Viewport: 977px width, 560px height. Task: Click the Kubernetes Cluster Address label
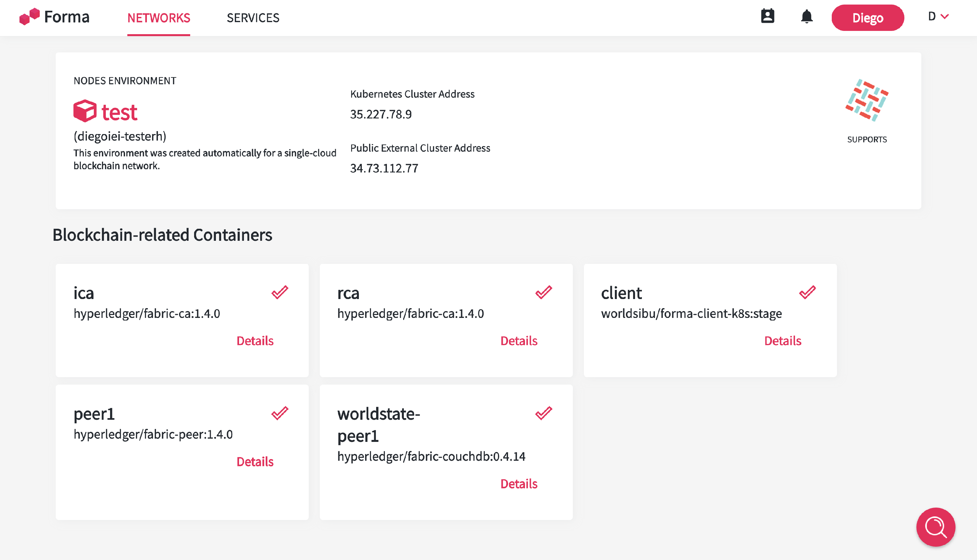tap(412, 94)
